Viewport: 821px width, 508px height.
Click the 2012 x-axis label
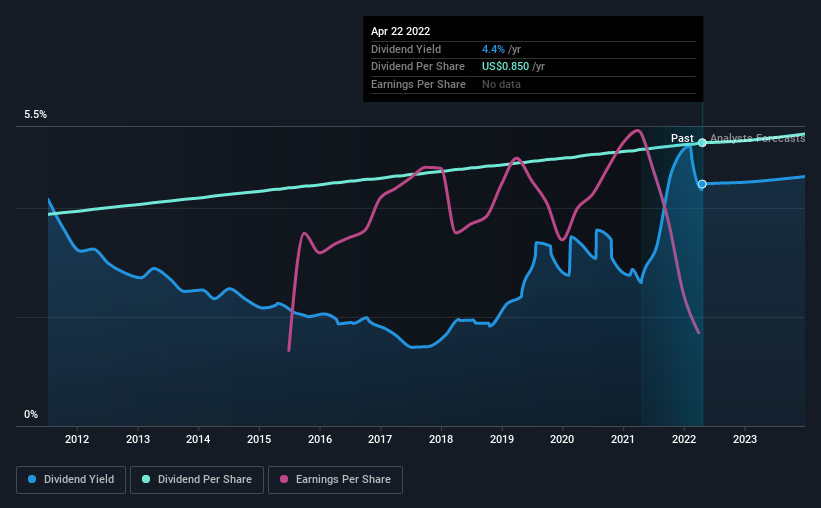[77, 439]
